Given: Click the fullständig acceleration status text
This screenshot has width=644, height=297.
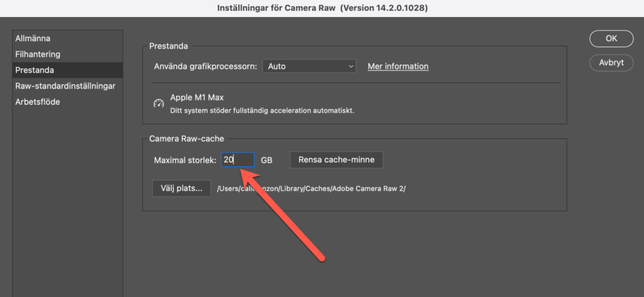Looking at the screenshot, I should 262,111.
